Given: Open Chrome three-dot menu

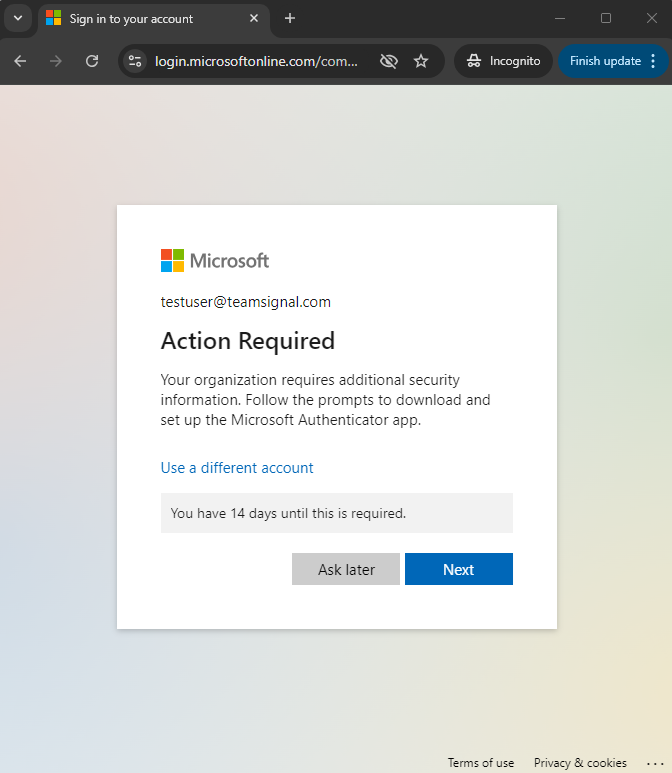Looking at the screenshot, I should click(653, 61).
